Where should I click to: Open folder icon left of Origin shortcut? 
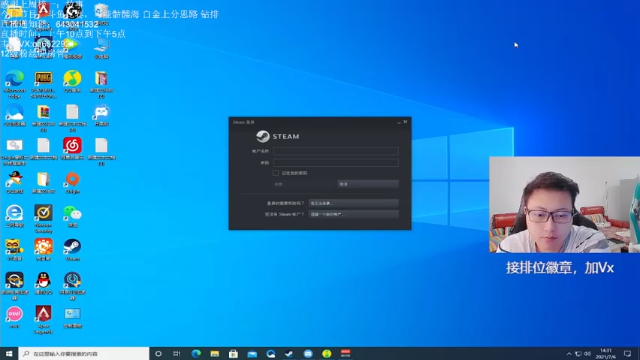pyautogui.click(x=44, y=182)
